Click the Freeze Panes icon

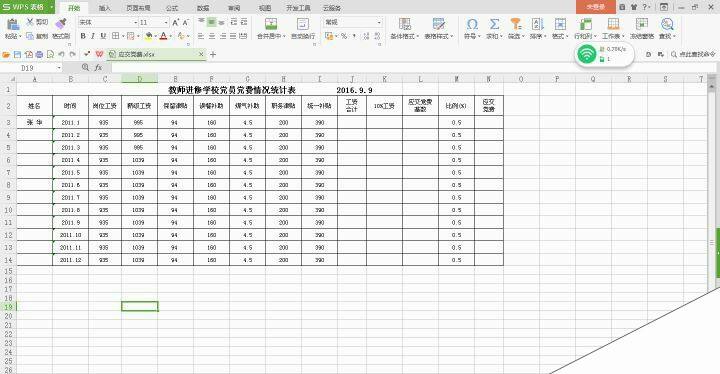(x=642, y=24)
